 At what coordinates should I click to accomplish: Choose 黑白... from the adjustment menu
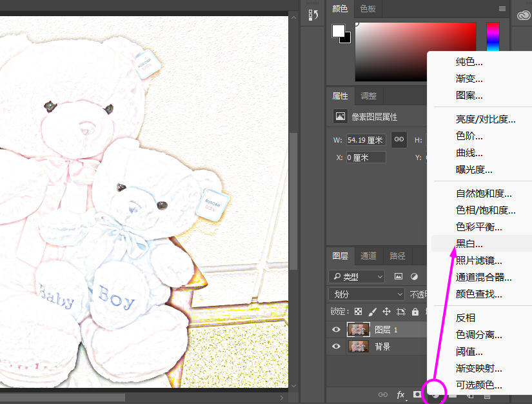click(x=469, y=244)
